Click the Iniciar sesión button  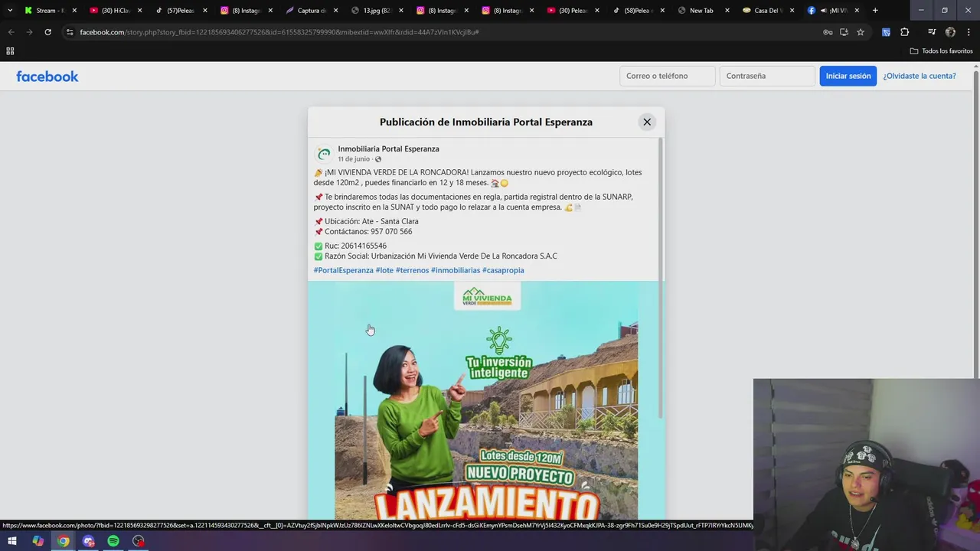(848, 76)
